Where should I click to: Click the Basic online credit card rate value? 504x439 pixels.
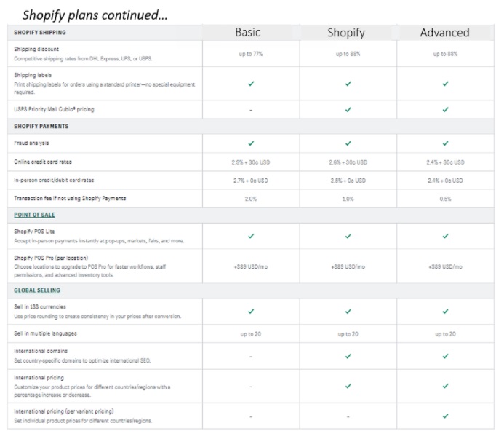pos(251,162)
